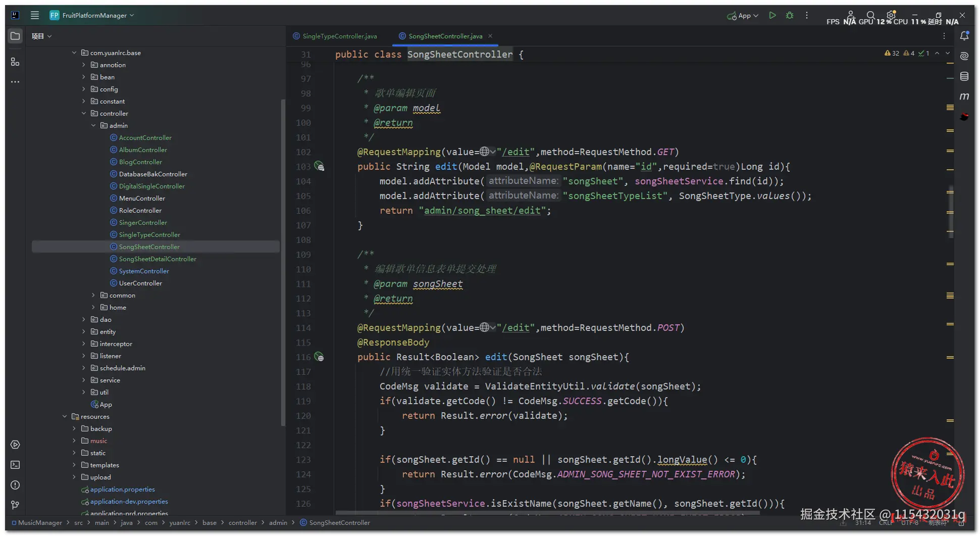Open Search Everywhere magnifier
This screenshot has width=980, height=536.
pos(870,15)
